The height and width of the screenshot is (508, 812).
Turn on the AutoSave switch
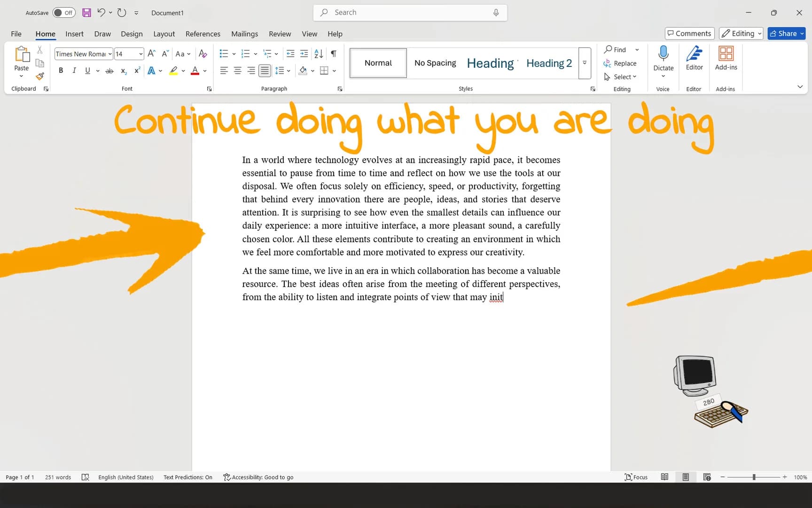click(64, 13)
